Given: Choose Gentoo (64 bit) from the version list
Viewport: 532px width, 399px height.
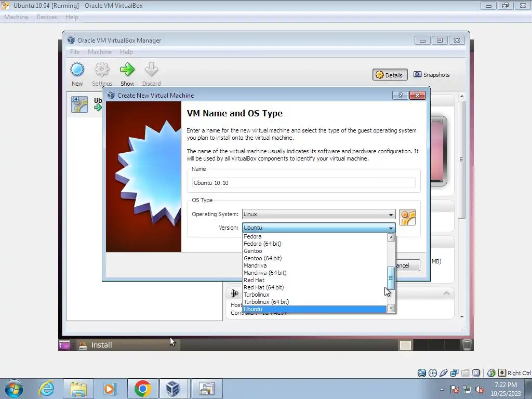Looking at the screenshot, I should pos(314,258).
